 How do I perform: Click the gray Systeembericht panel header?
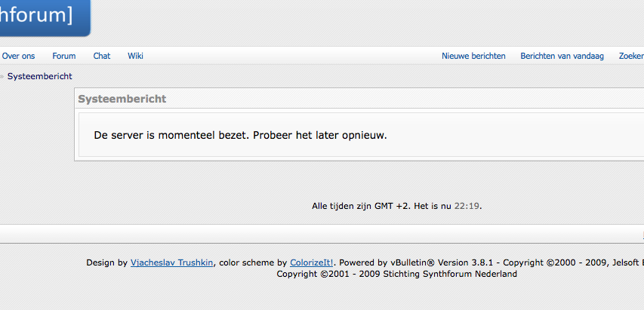point(360,99)
